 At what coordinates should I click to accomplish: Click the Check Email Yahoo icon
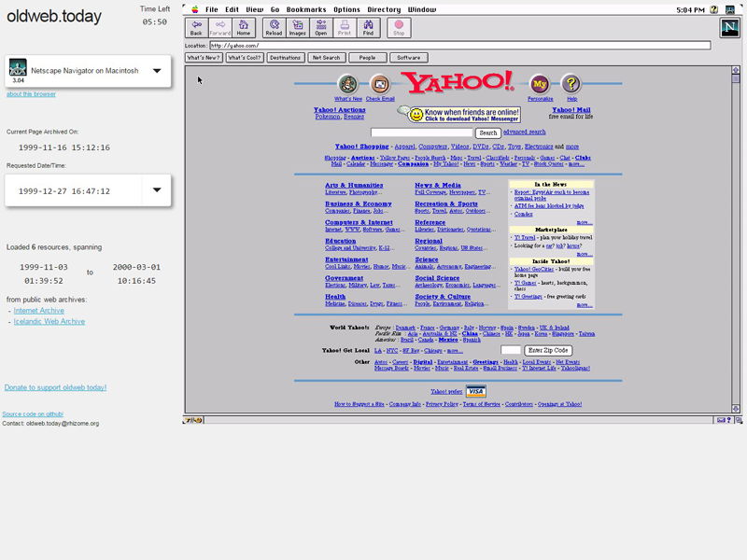coord(380,84)
